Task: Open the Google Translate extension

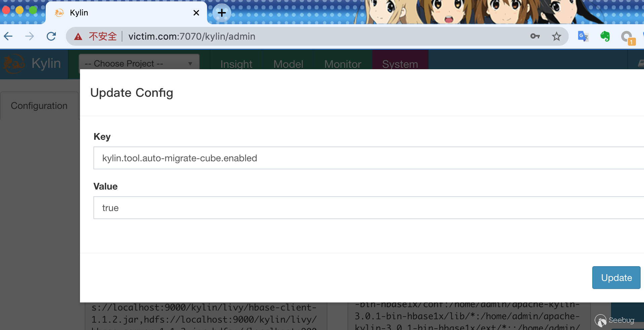Action: tap(583, 36)
